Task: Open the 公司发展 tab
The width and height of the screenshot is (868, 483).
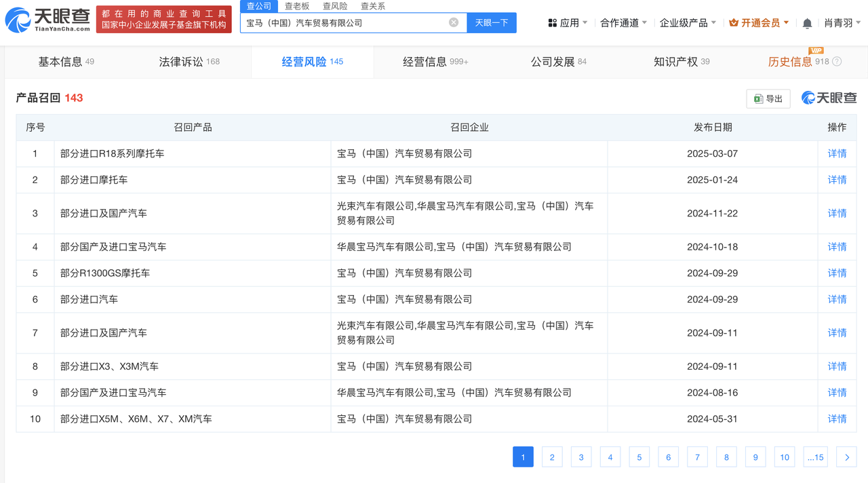Action: (x=558, y=62)
